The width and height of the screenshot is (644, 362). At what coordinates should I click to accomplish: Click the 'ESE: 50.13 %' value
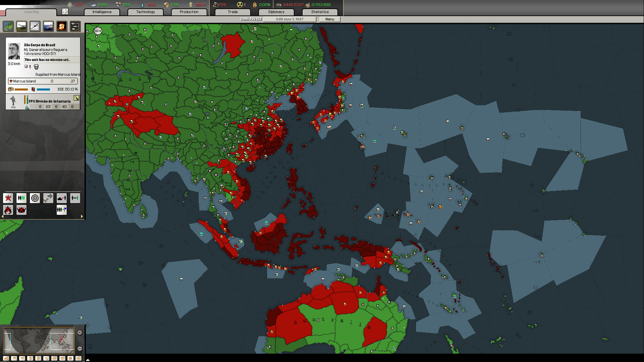(68, 89)
